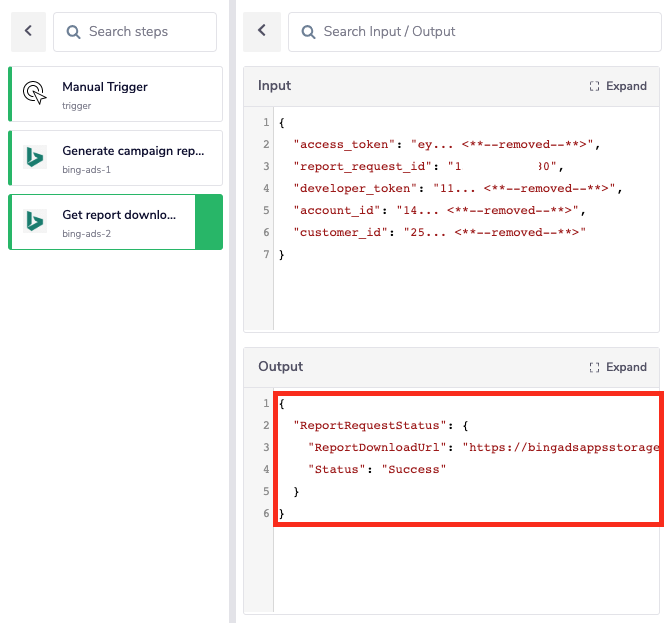
Task: Click the bing-ads-2 step subtitle
Action: [x=87, y=234]
